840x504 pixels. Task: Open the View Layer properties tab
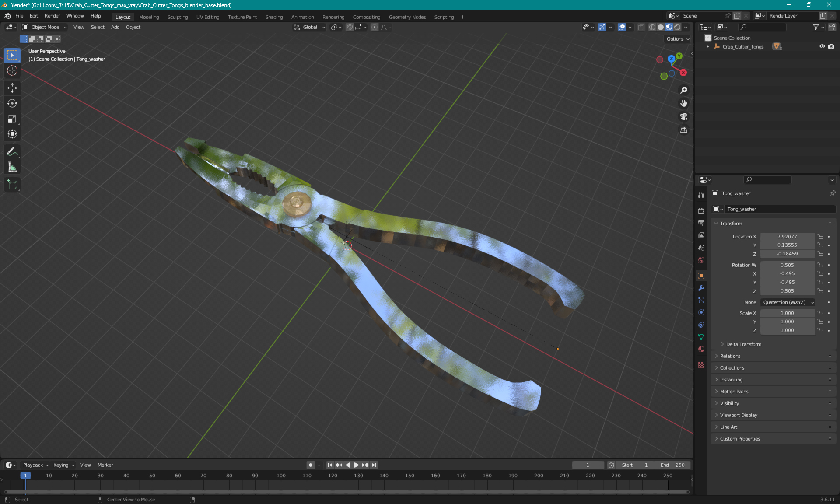[701, 235]
